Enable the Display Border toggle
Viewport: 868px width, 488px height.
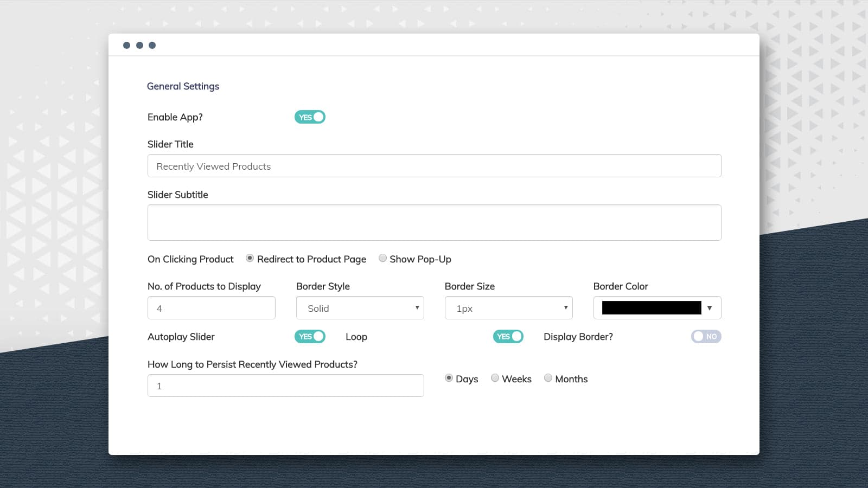[x=706, y=337]
